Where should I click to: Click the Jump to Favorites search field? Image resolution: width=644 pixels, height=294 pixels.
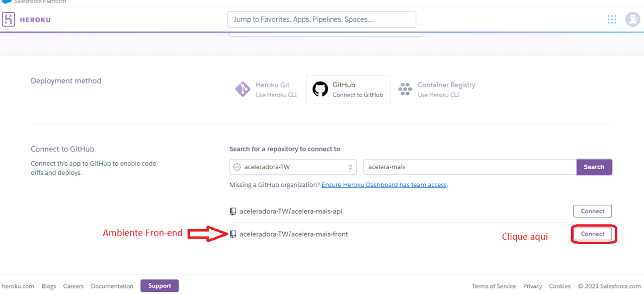pos(322,19)
